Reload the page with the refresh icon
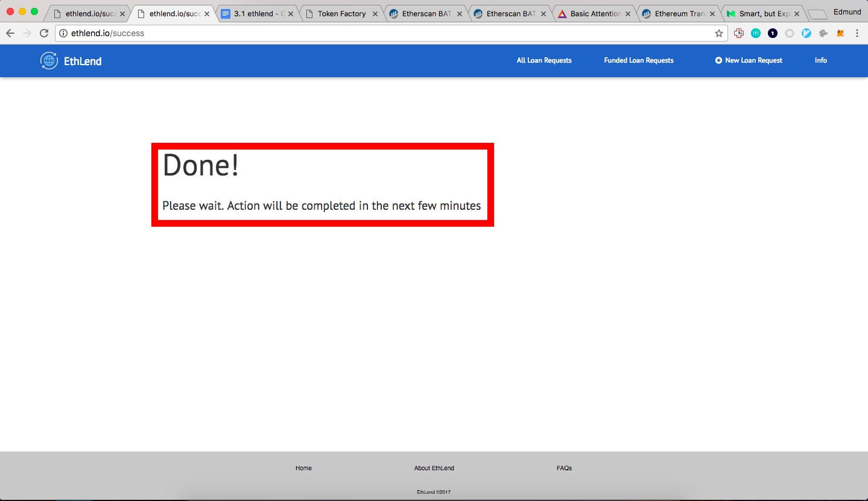 click(44, 33)
